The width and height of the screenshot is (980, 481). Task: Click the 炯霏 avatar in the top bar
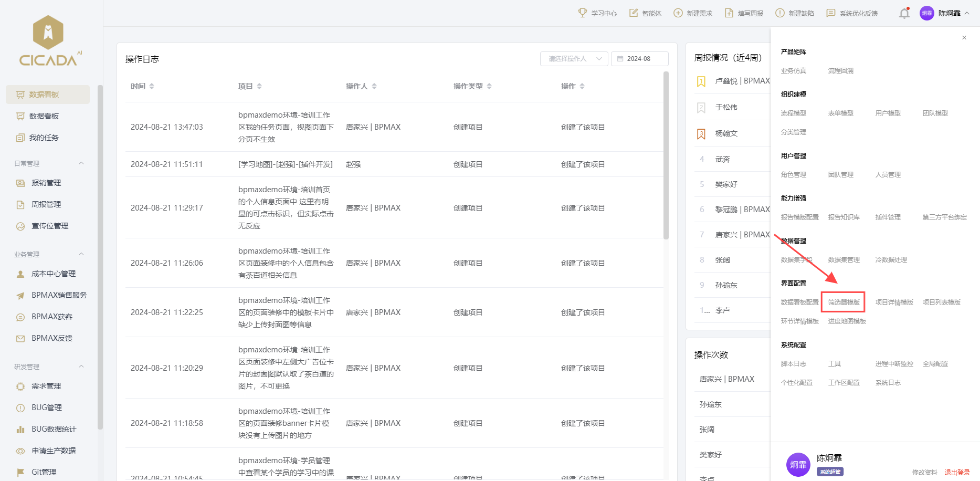927,13
